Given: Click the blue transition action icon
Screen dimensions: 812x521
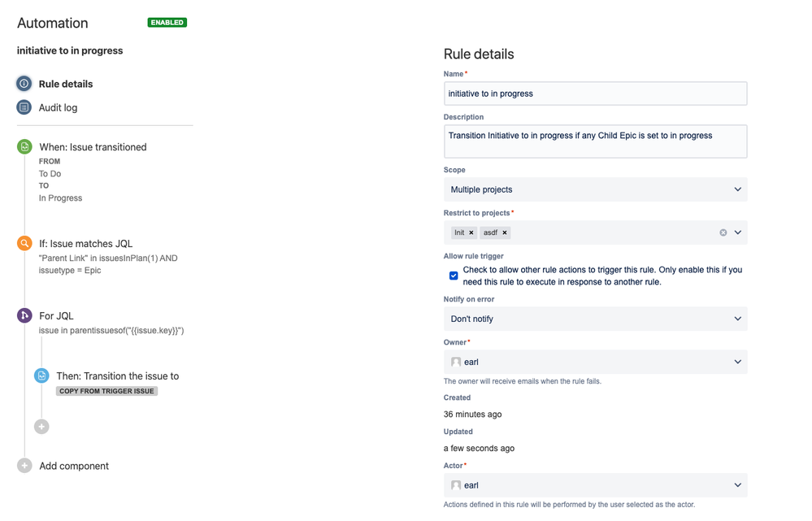Looking at the screenshot, I should click(41, 376).
